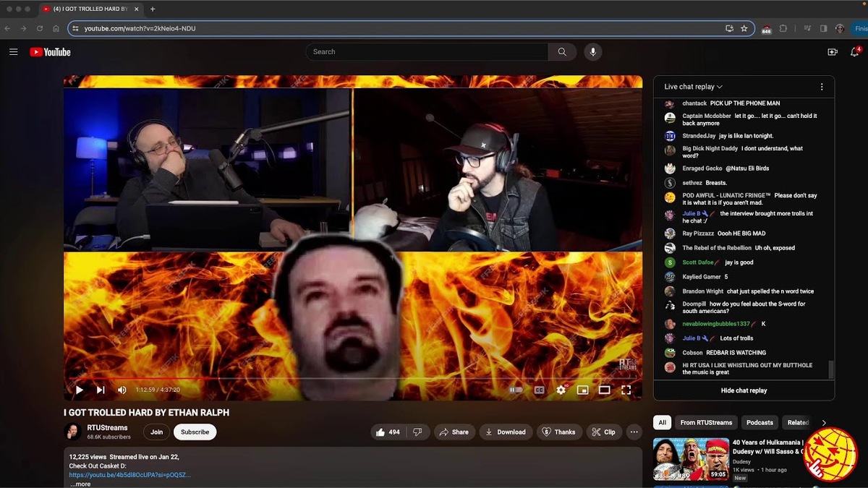Mute the video volume speaker icon

click(x=122, y=390)
